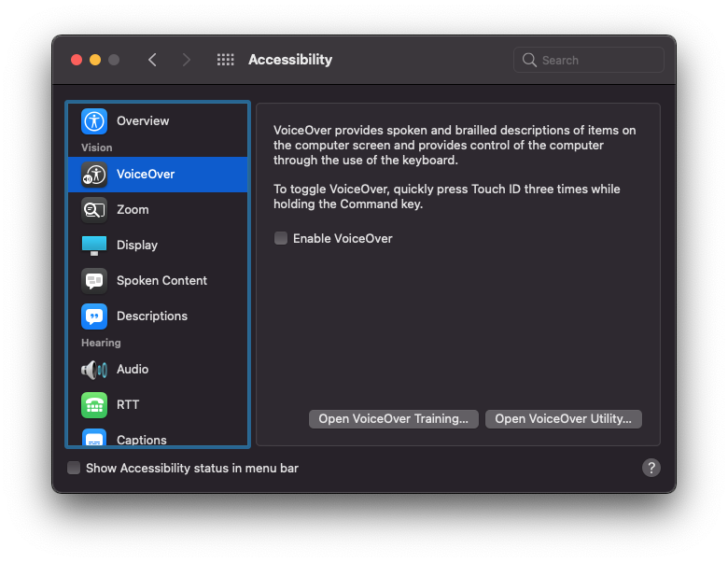
Task: Click the Captions icon in sidebar
Action: pyautogui.click(x=94, y=438)
